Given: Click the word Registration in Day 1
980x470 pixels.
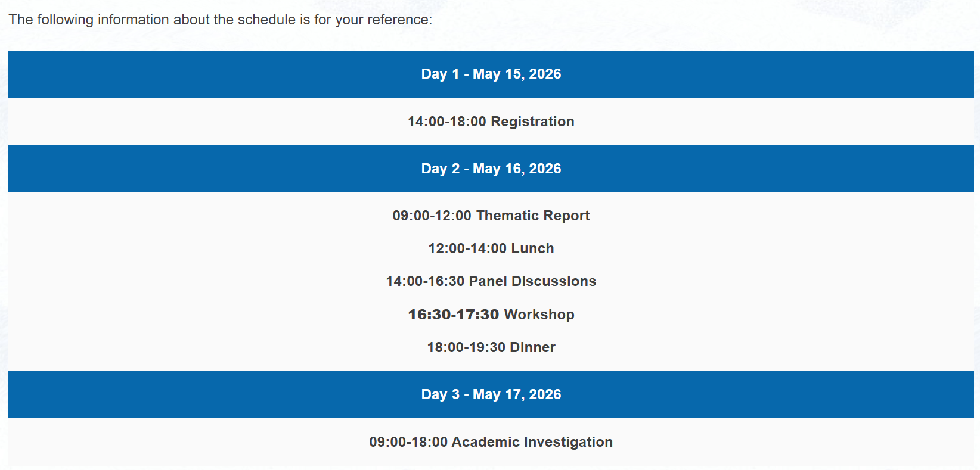Looking at the screenshot, I should (532, 122).
